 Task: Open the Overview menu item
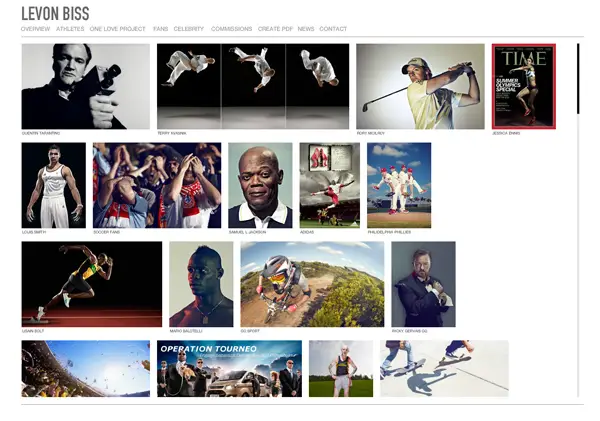(35, 29)
